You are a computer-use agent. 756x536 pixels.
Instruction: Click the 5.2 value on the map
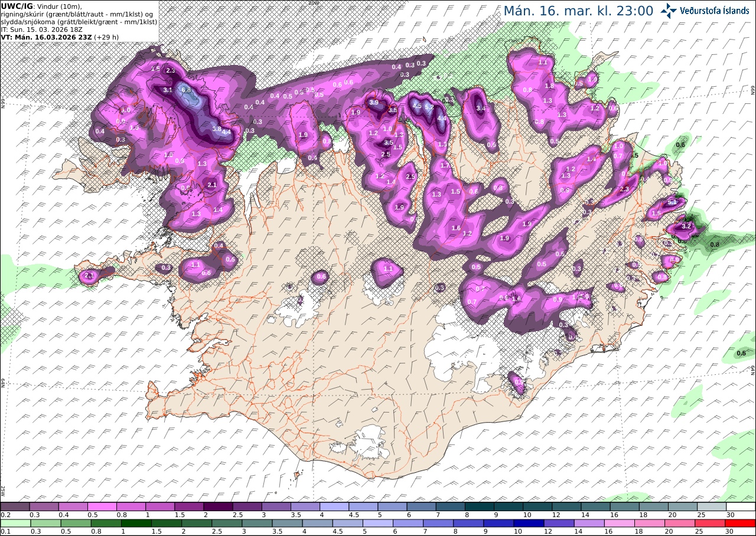[x=429, y=107]
